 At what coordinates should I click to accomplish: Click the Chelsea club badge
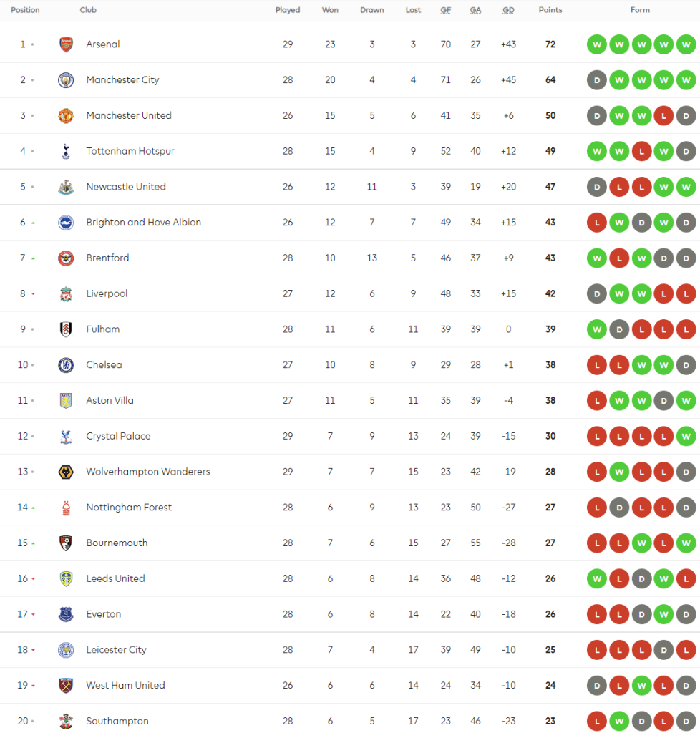click(x=66, y=365)
